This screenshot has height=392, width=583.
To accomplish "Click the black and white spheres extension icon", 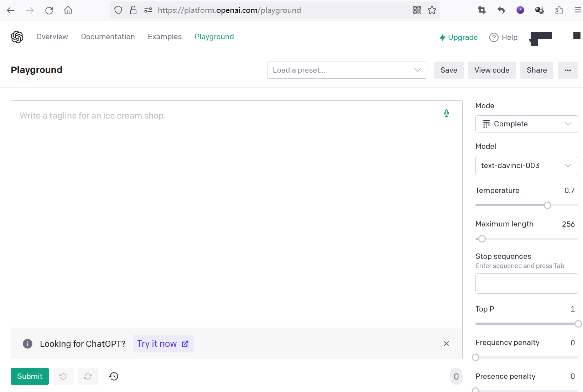I will (540, 10).
